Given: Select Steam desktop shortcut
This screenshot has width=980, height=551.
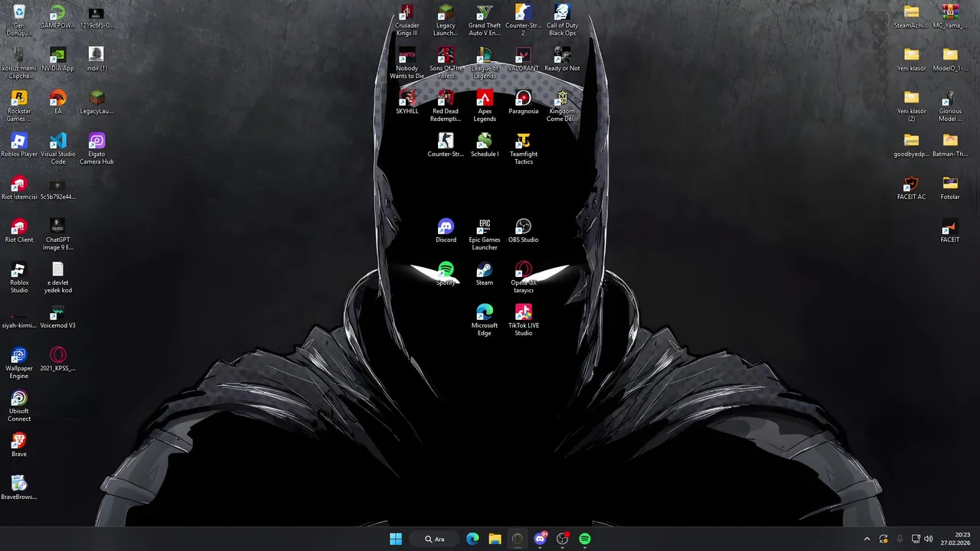Looking at the screenshot, I should pos(485,274).
